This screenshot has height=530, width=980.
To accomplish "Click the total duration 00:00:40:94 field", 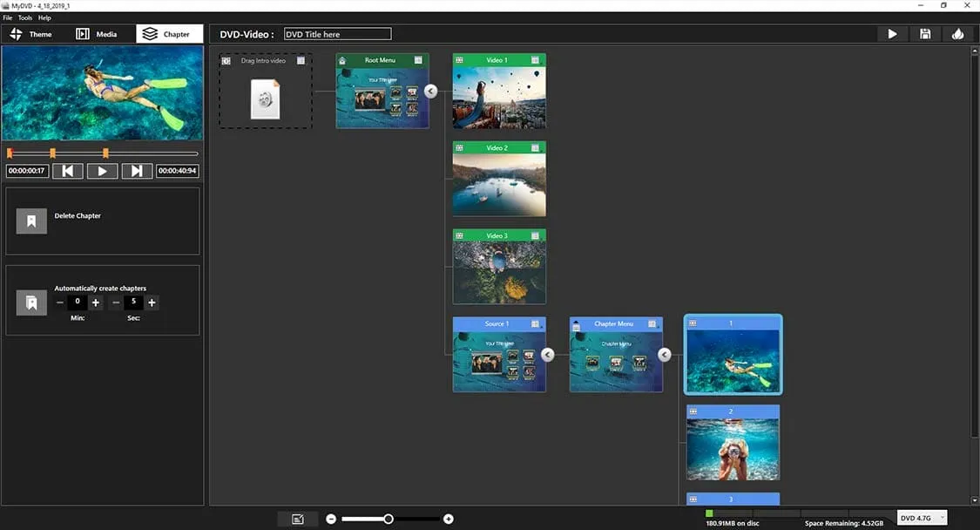I will 177,170.
